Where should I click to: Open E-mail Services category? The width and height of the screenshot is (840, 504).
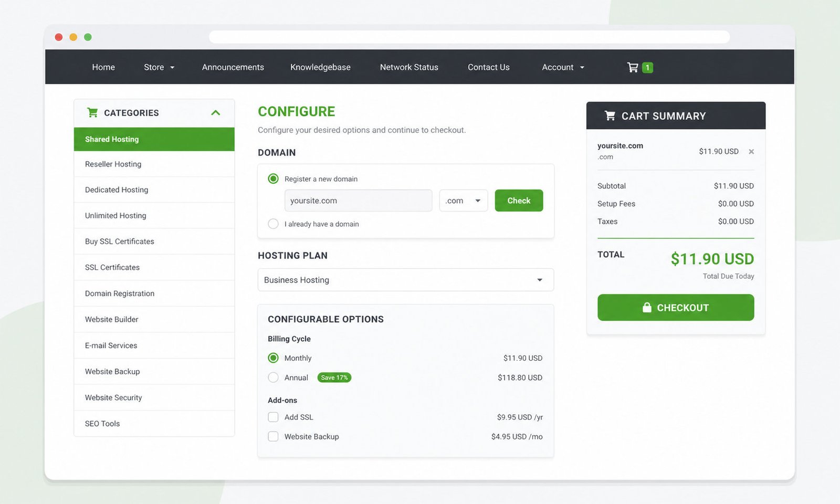[x=154, y=345]
